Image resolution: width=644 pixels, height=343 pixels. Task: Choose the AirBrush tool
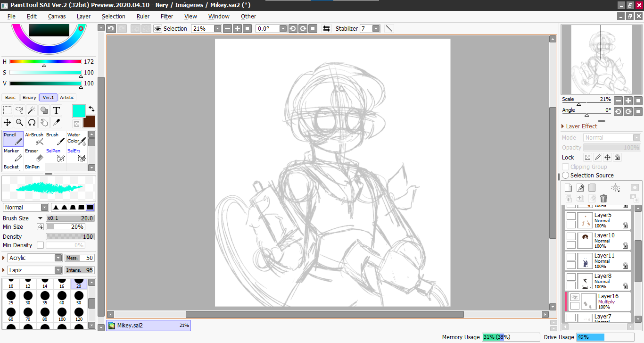point(34,139)
